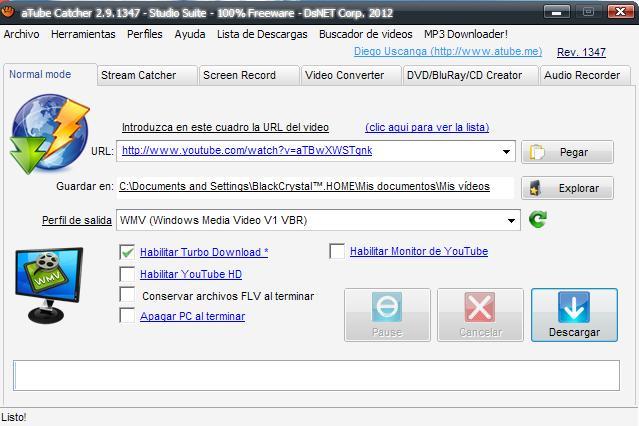Click the Habilitar Monitor de YouTube link text
Screen dimensions: 639x426
tap(419, 251)
